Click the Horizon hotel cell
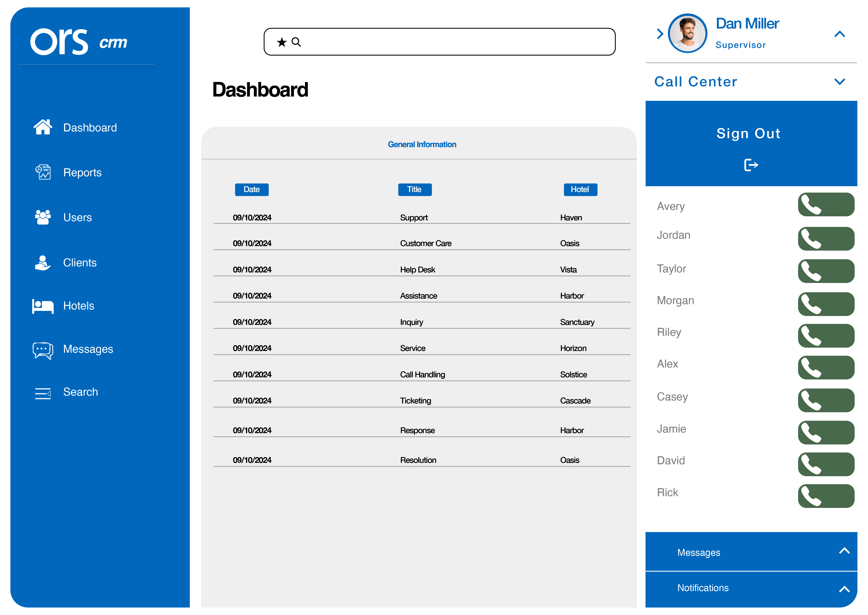Screen dimensions: 868x615 click(573, 348)
